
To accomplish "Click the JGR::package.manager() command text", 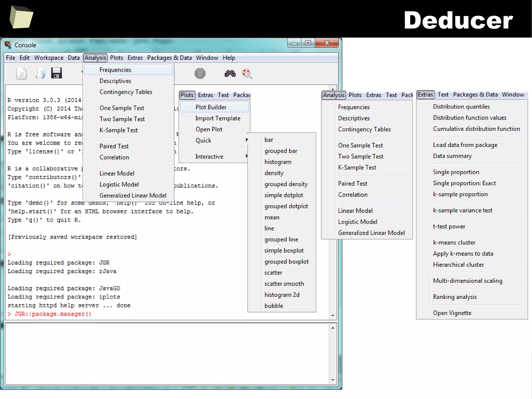I will coord(53,314).
